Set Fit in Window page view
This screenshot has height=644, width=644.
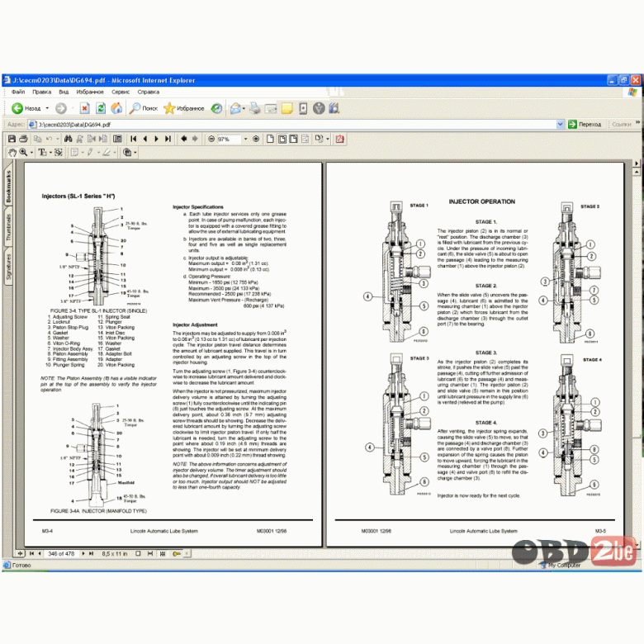[282, 139]
